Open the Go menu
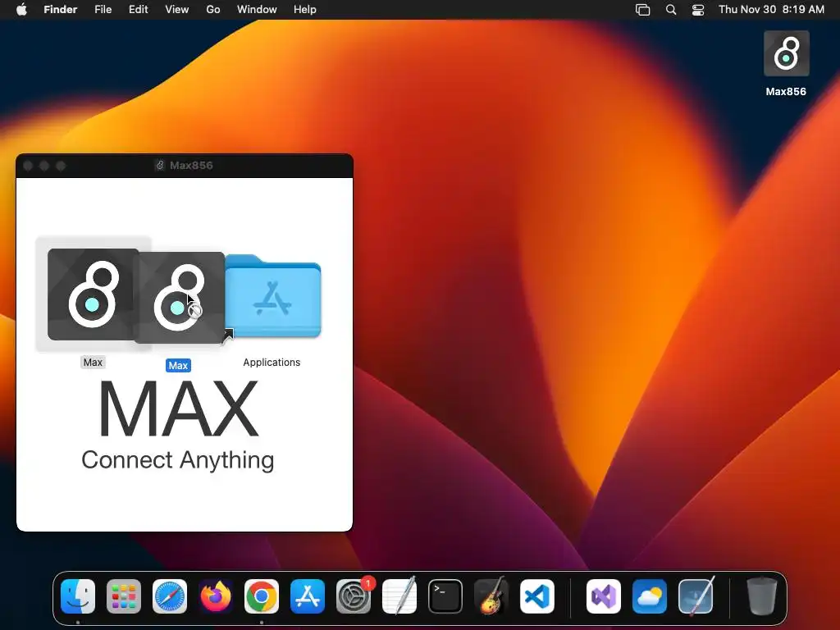Screen dimensions: 840x630 click(x=213, y=9)
